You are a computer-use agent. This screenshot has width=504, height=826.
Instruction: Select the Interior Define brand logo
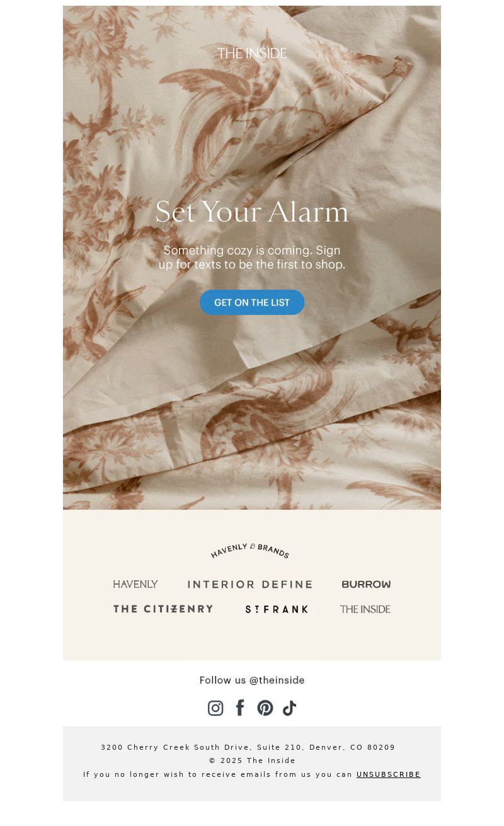pyautogui.click(x=250, y=585)
